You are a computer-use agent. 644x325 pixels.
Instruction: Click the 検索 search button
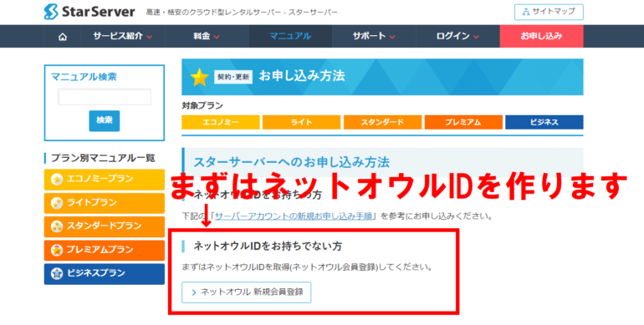point(105,120)
